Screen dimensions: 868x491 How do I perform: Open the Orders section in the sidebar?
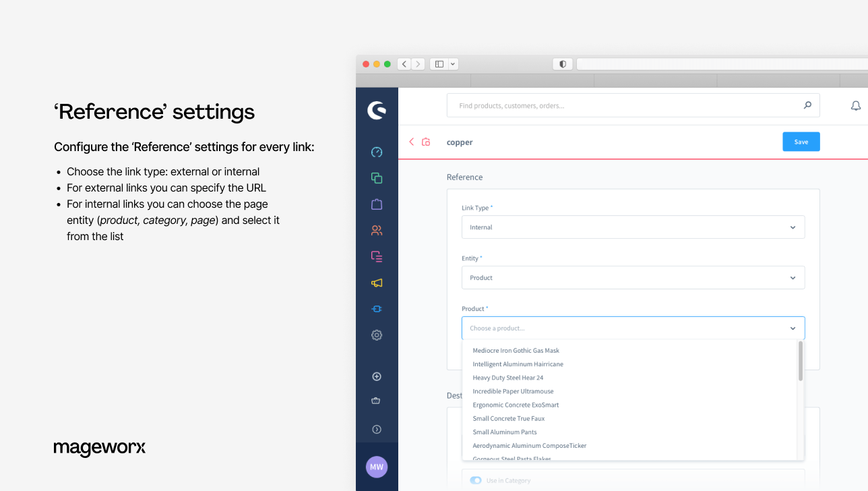point(377,204)
